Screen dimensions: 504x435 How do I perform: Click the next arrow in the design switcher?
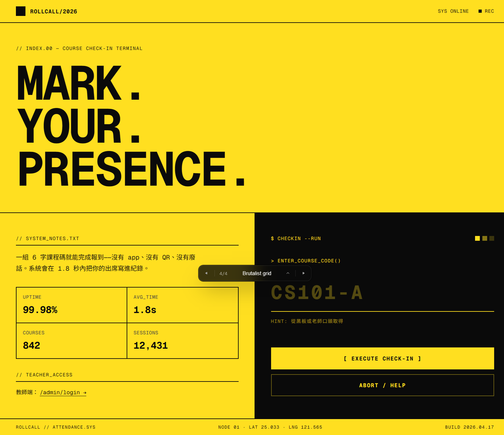coord(304,273)
